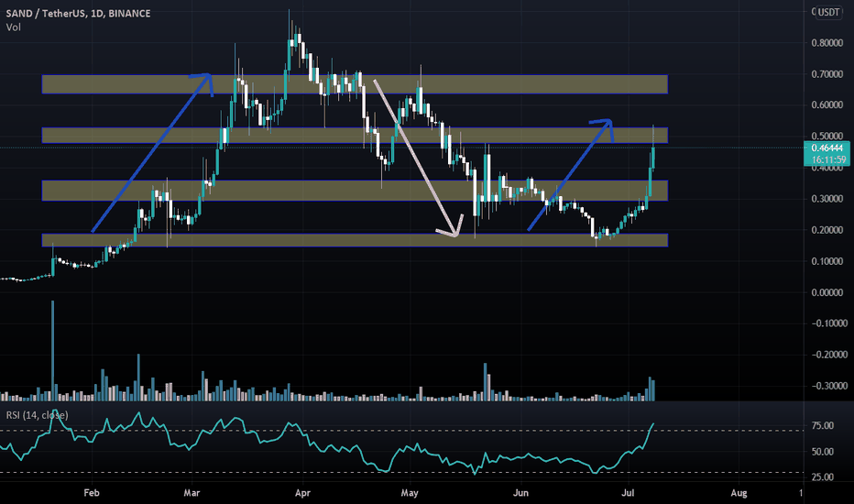Screen dimensions: 854x504
Task: Click the 0.20000 price axis label
Action: tap(827, 230)
